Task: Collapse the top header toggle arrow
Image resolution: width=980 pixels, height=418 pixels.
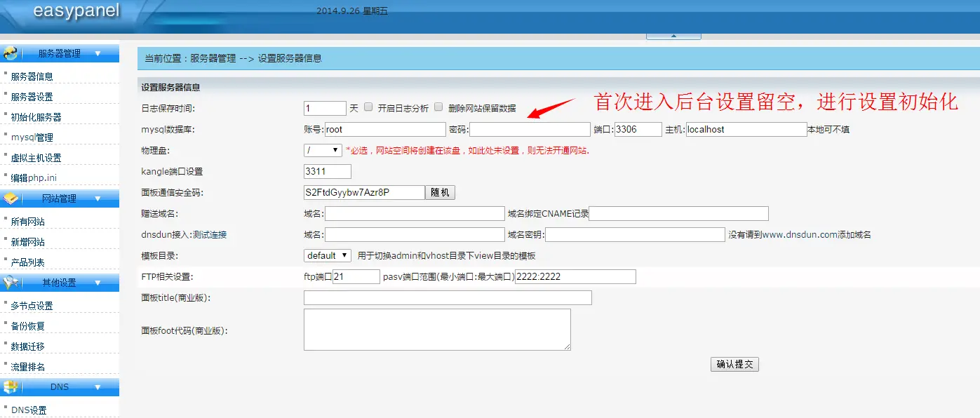Action: pos(673,35)
